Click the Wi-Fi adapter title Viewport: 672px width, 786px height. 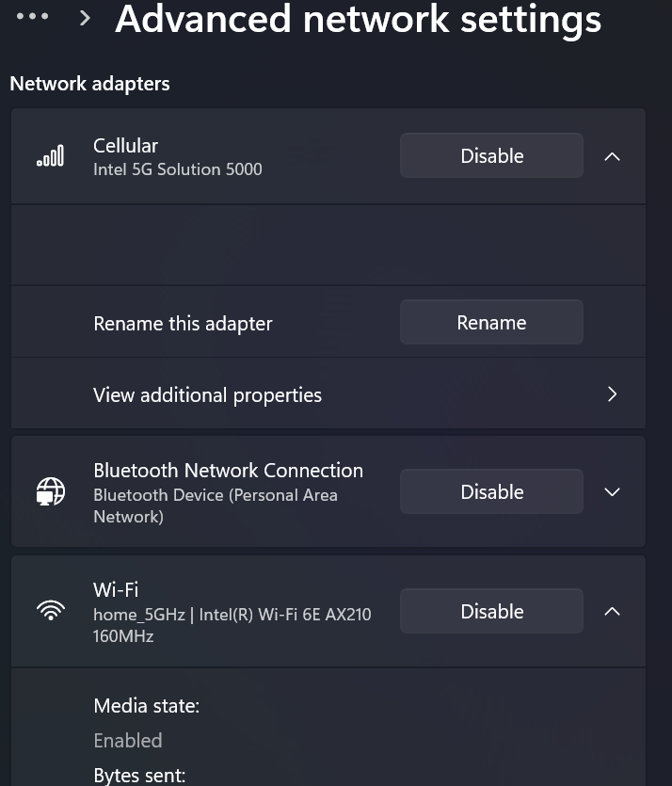[x=116, y=590]
